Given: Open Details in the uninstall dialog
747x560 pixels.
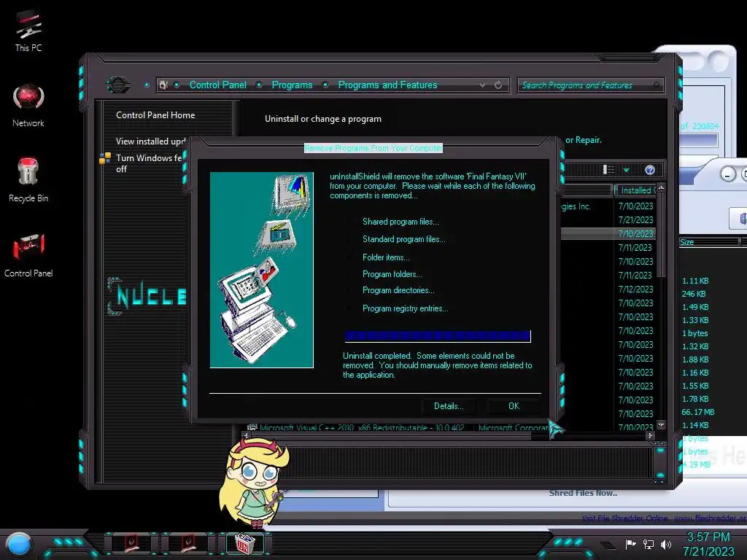Looking at the screenshot, I should tap(449, 406).
